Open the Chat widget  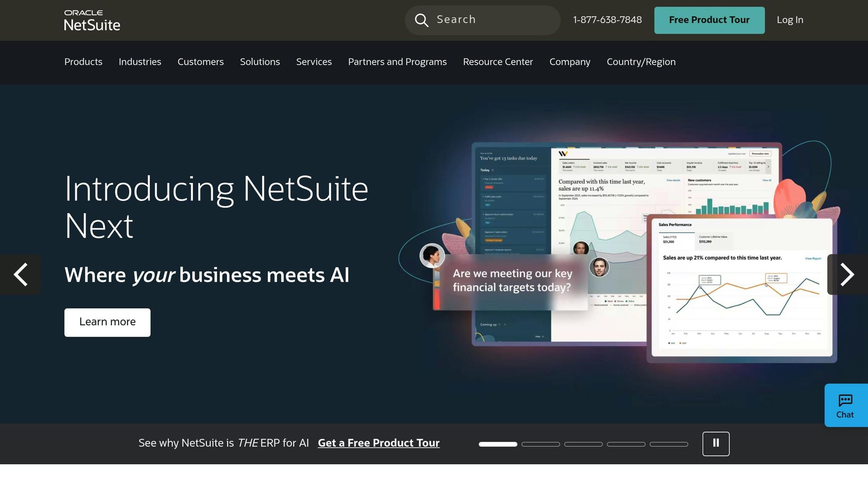[846, 405]
